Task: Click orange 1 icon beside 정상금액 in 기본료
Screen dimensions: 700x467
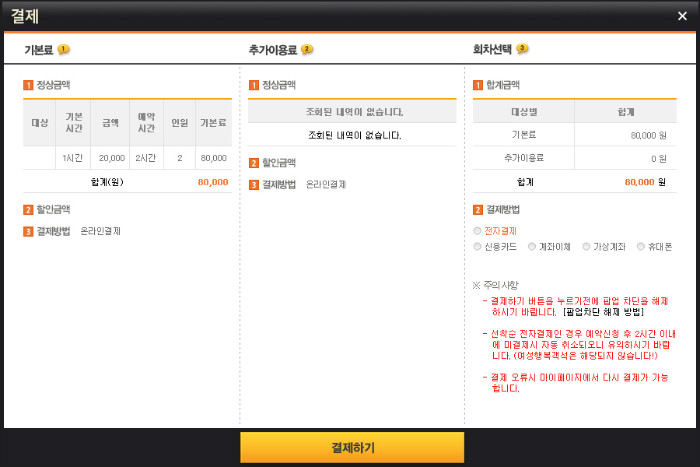Action: coord(28,86)
